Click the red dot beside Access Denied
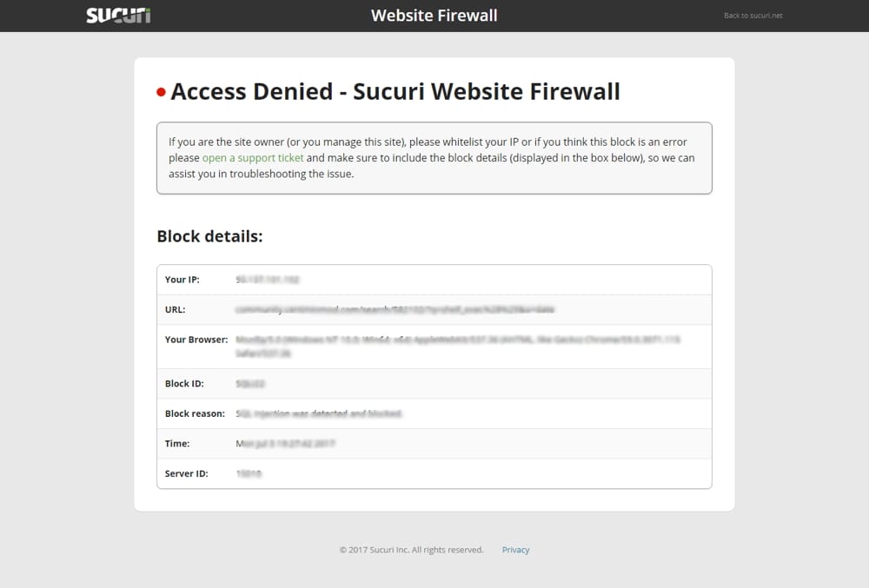869x588 pixels. (x=162, y=92)
